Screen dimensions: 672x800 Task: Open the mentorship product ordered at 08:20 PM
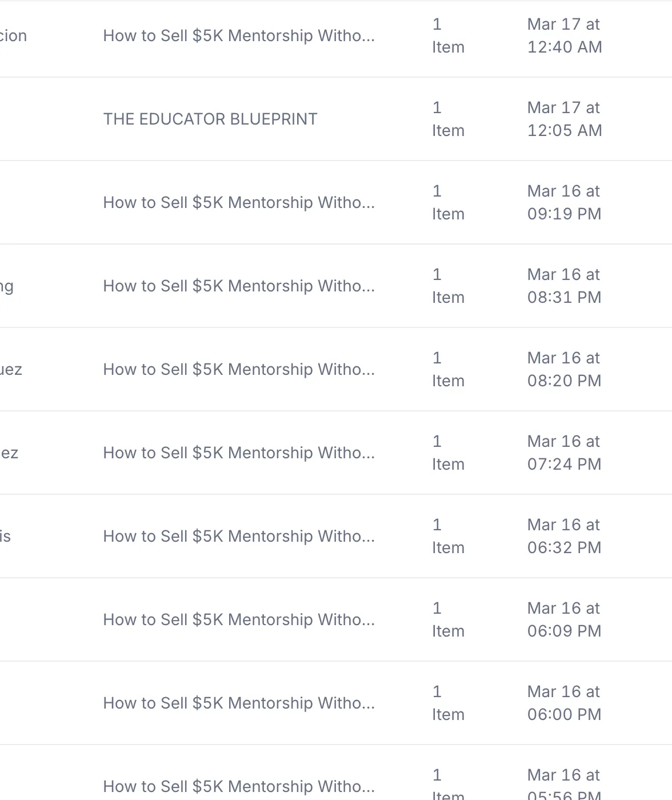238,369
